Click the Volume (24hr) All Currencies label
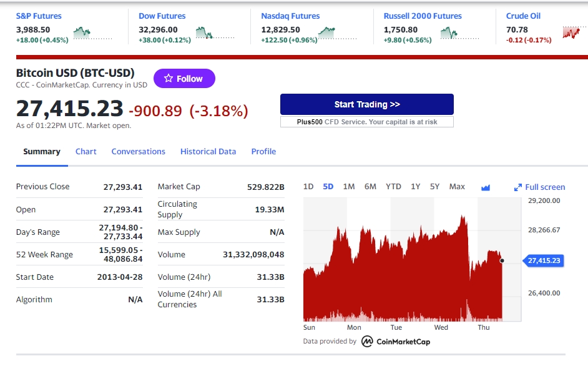Screen dimensions: 588x366 coord(190,299)
